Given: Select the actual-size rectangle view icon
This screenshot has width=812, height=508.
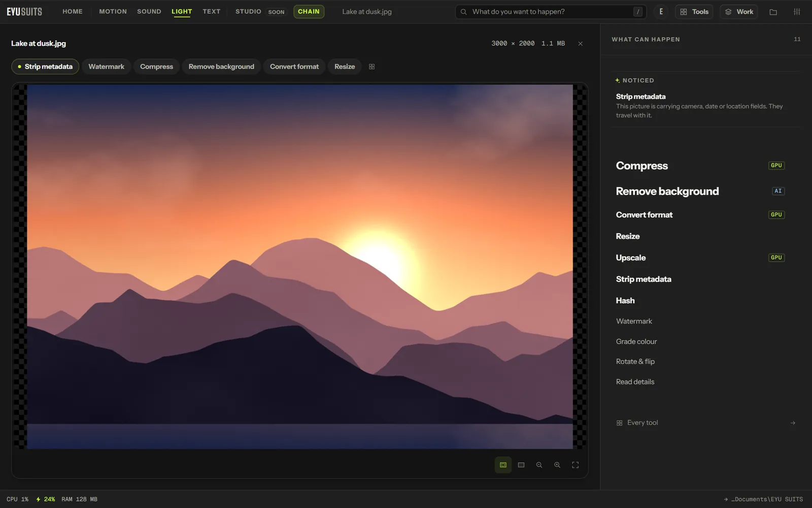Looking at the screenshot, I should tap(521, 465).
